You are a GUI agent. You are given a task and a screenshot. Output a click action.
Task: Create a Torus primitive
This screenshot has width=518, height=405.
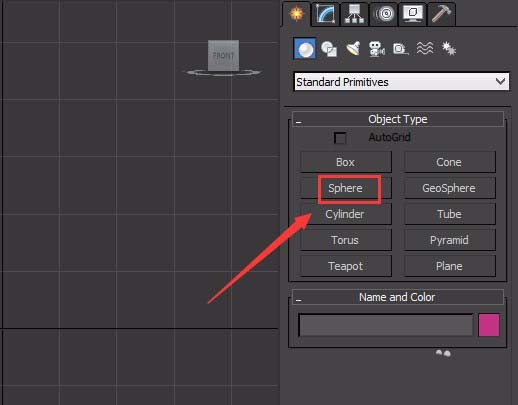click(x=346, y=240)
